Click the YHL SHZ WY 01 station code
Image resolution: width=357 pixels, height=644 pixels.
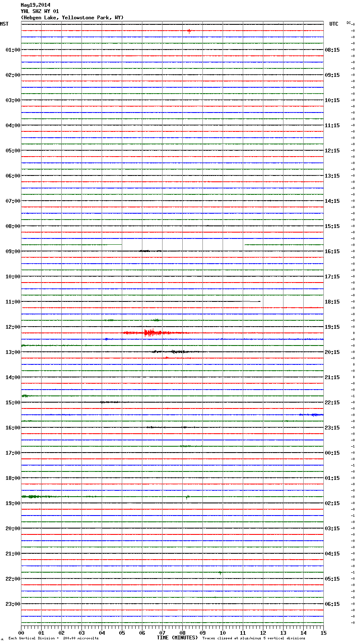pyautogui.click(x=40, y=11)
